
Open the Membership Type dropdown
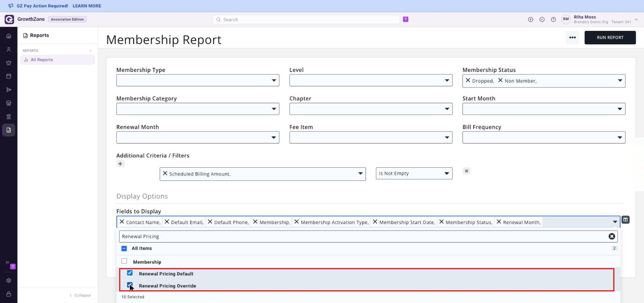tap(198, 80)
